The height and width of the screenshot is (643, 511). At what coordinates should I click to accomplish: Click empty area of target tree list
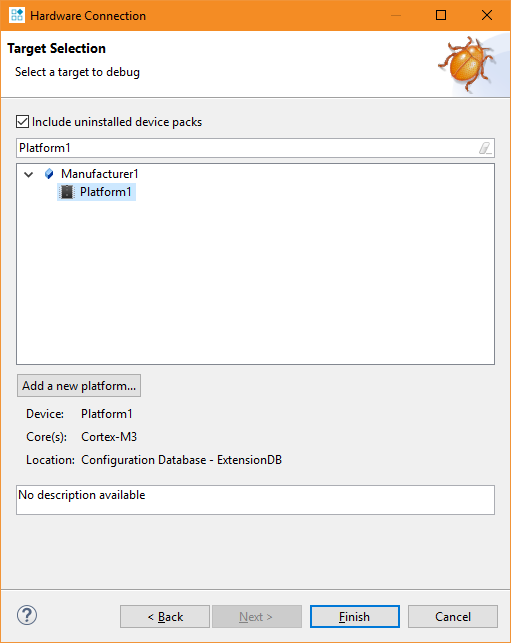[255, 283]
